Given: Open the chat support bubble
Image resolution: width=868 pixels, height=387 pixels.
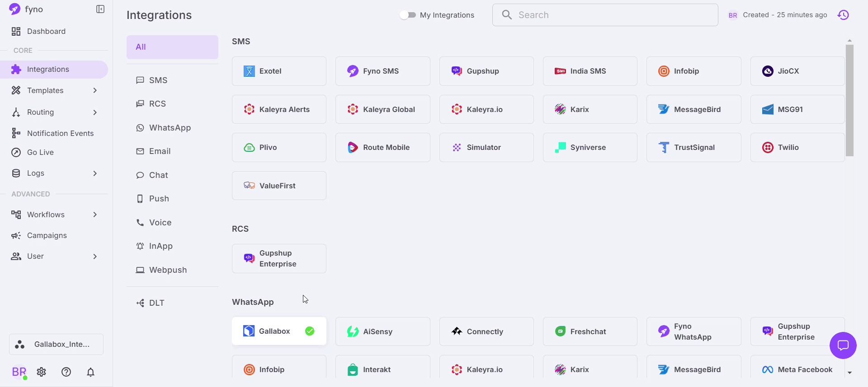Looking at the screenshot, I should (843, 345).
